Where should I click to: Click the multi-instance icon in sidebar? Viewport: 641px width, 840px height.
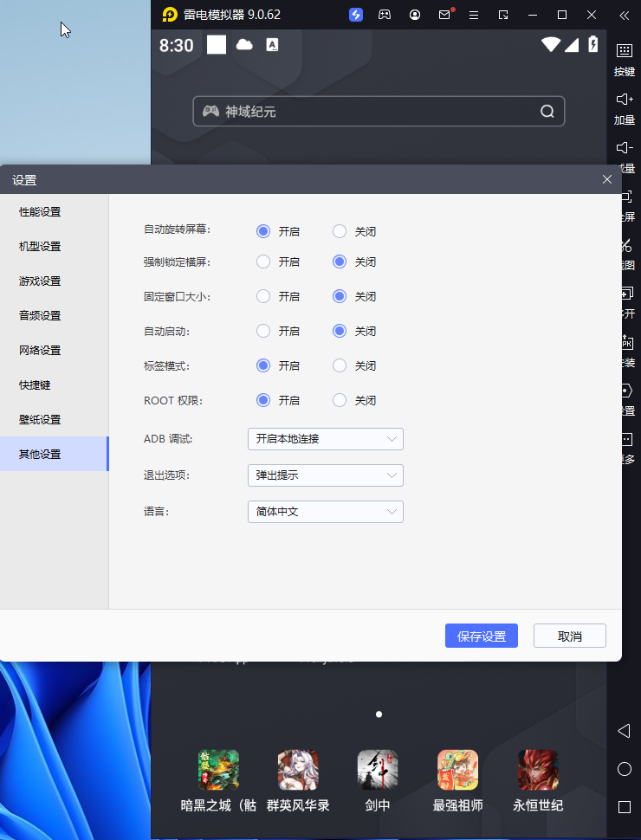point(627,293)
